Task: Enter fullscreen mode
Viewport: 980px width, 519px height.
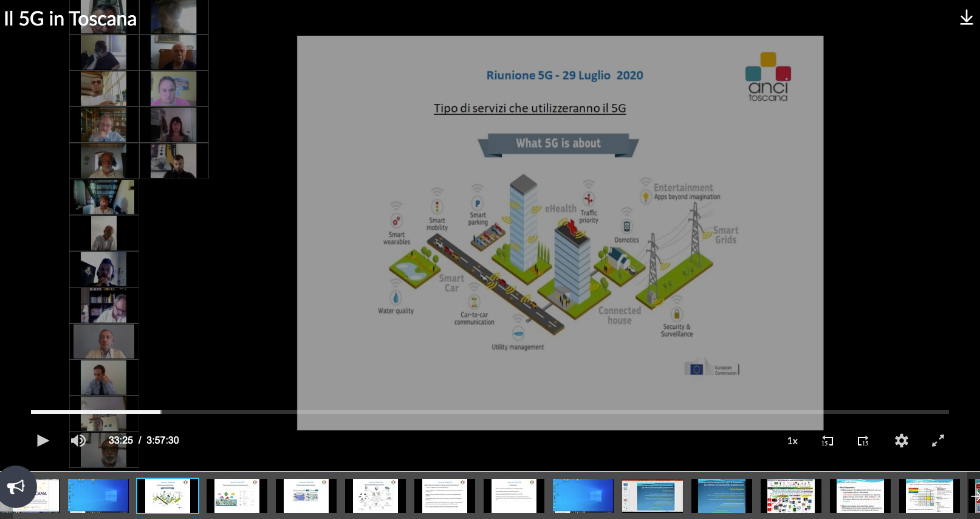Action: tap(938, 441)
